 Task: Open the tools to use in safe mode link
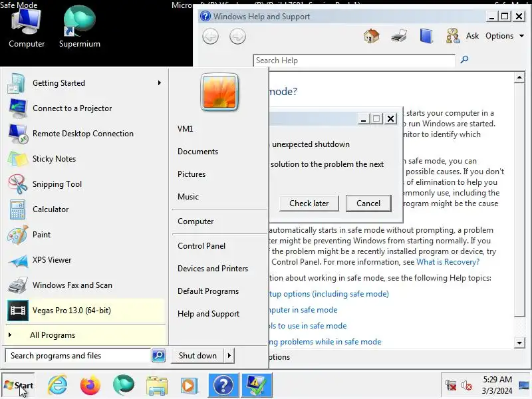(308, 326)
